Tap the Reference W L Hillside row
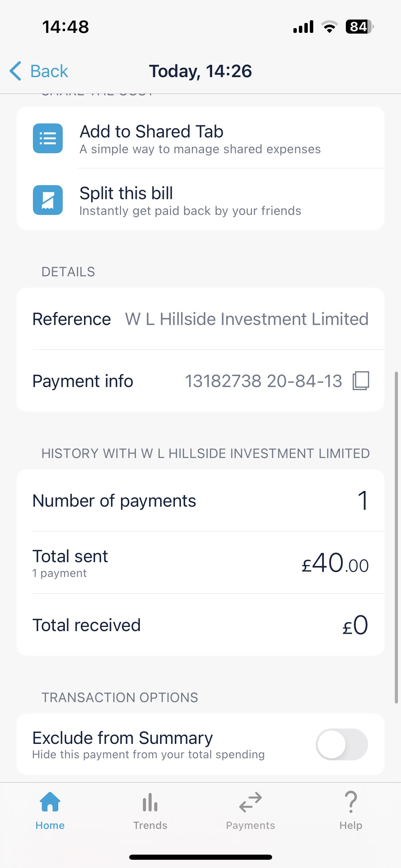401x868 pixels. tap(200, 319)
